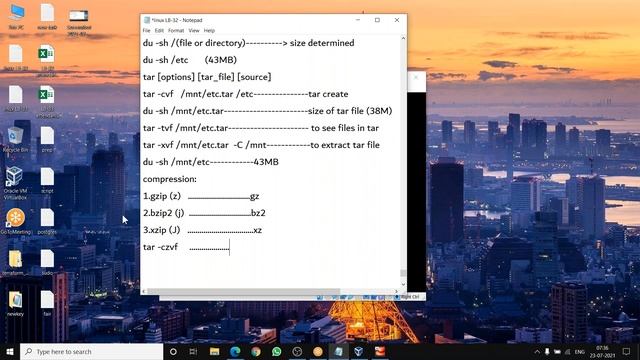
Task: Switch to Notepad via taskbar icon
Action: (x=338, y=351)
